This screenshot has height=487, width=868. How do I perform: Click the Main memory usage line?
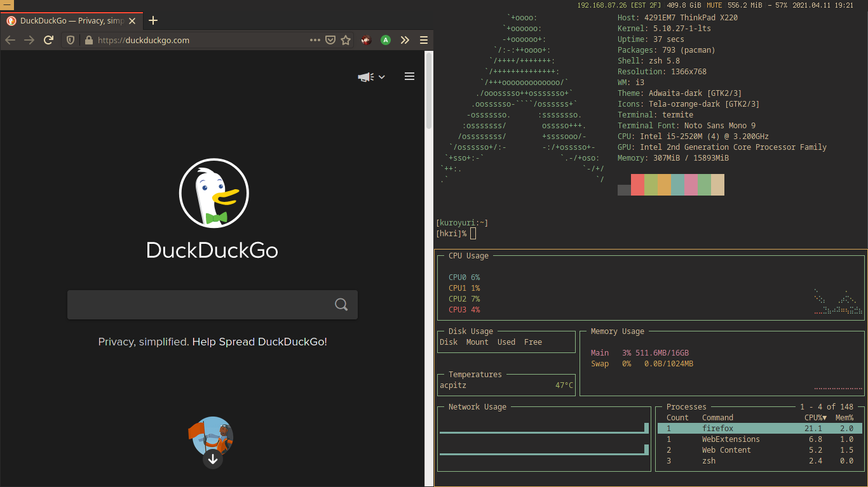640,353
